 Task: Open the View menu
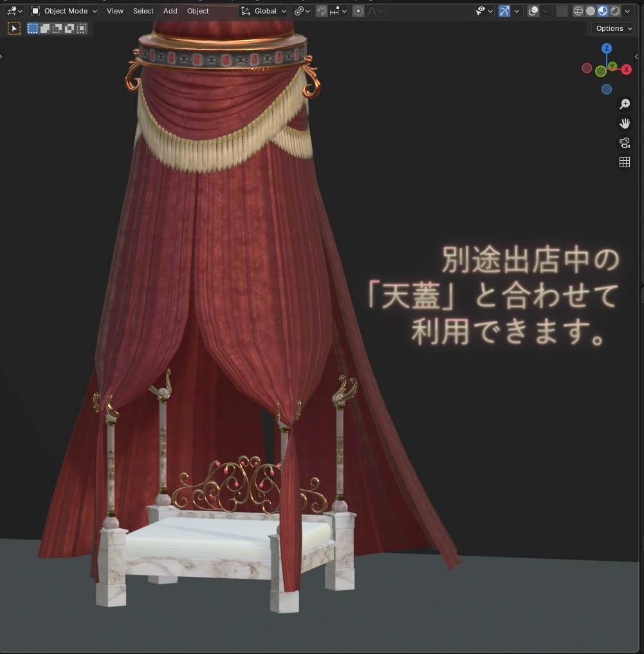click(115, 11)
